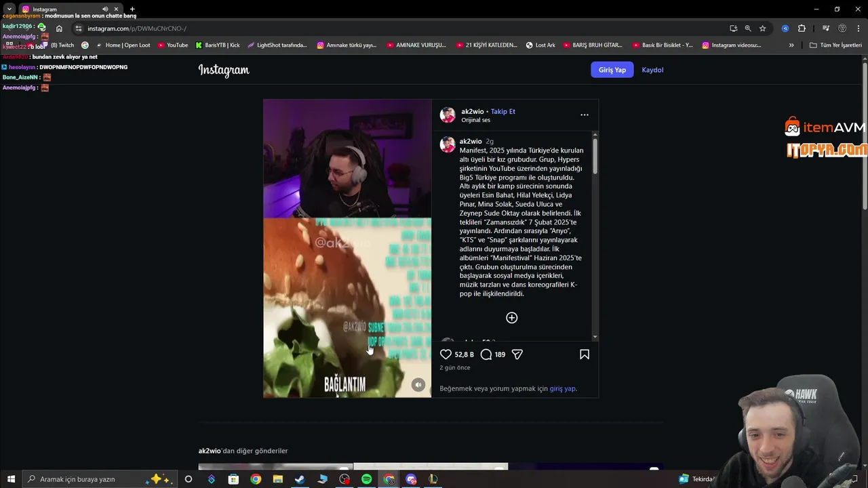The image size is (868, 488).
Task: Click the Orijinal ses audio label
Action: click(475, 120)
